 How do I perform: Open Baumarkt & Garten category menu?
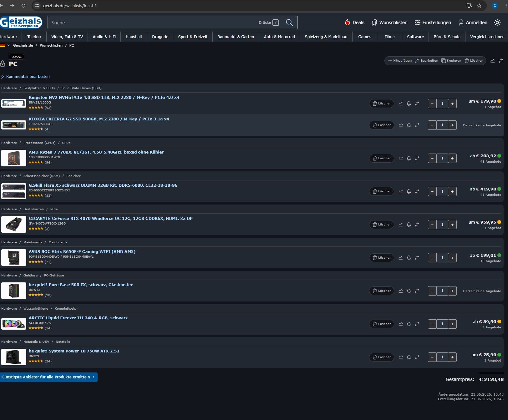click(236, 37)
